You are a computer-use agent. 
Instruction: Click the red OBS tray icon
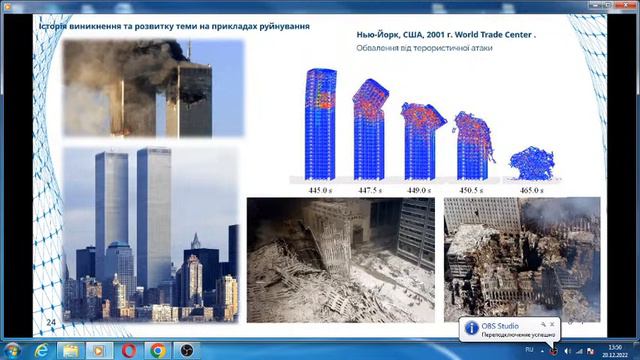tap(553, 351)
